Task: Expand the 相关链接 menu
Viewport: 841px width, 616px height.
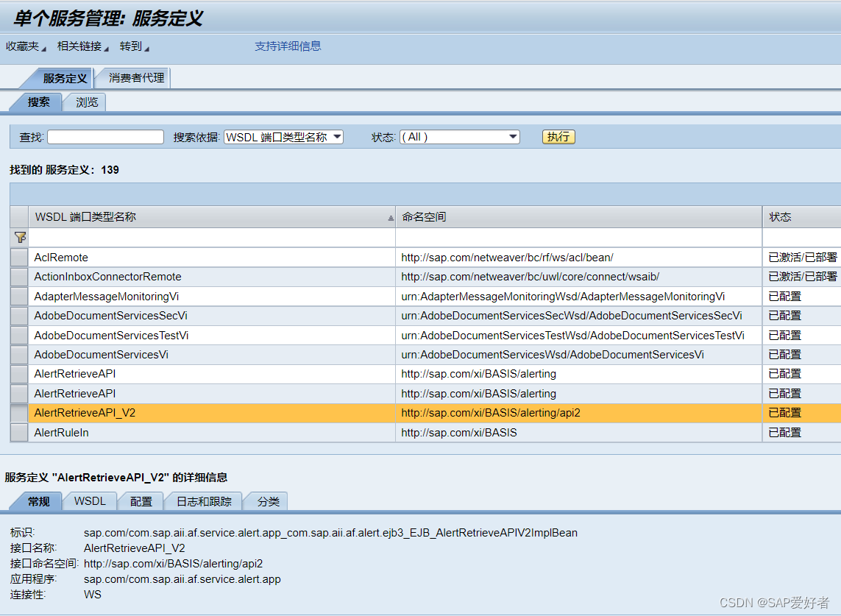Action: tap(78, 46)
